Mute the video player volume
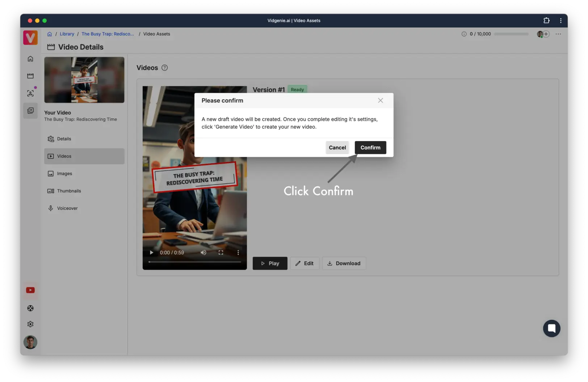 tap(203, 252)
